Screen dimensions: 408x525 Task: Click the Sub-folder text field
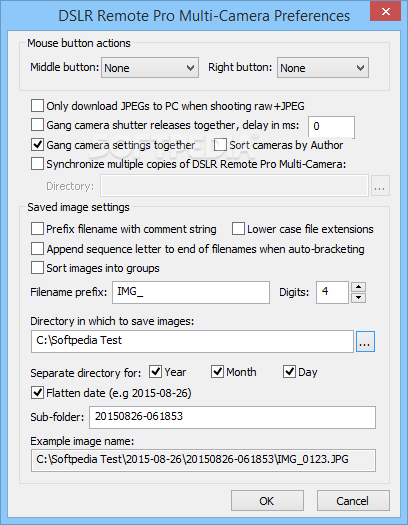(232, 417)
